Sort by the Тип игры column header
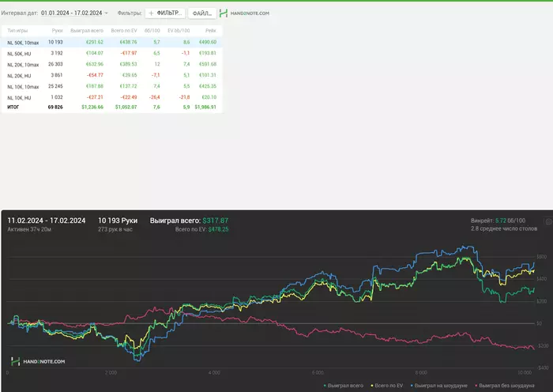This screenshot has width=553, height=392. [x=17, y=31]
